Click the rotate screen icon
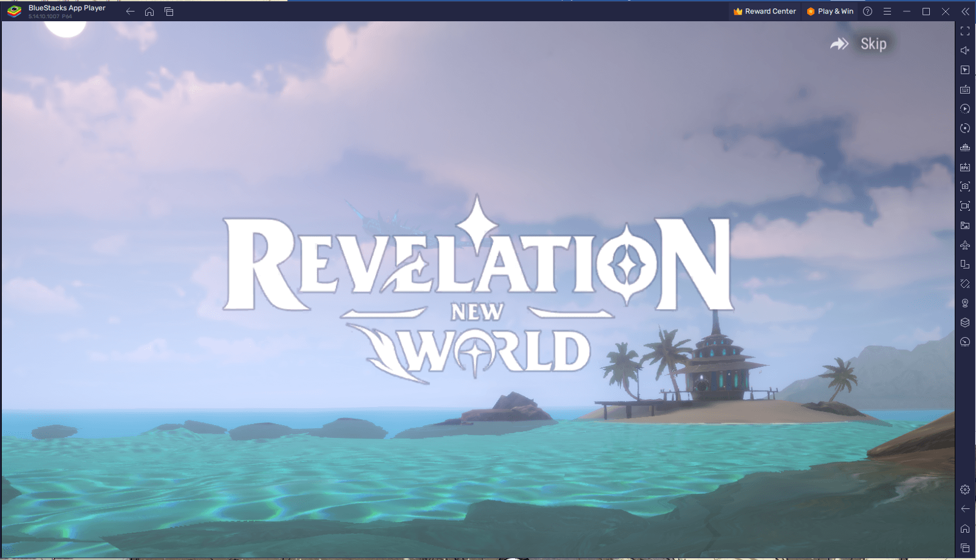 pyautogui.click(x=965, y=264)
